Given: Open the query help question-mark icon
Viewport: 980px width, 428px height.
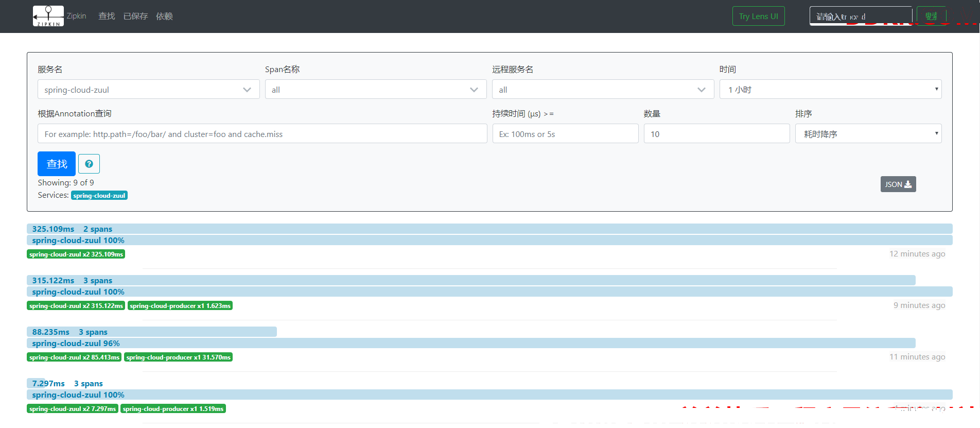Looking at the screenshot, I should 89,164.
